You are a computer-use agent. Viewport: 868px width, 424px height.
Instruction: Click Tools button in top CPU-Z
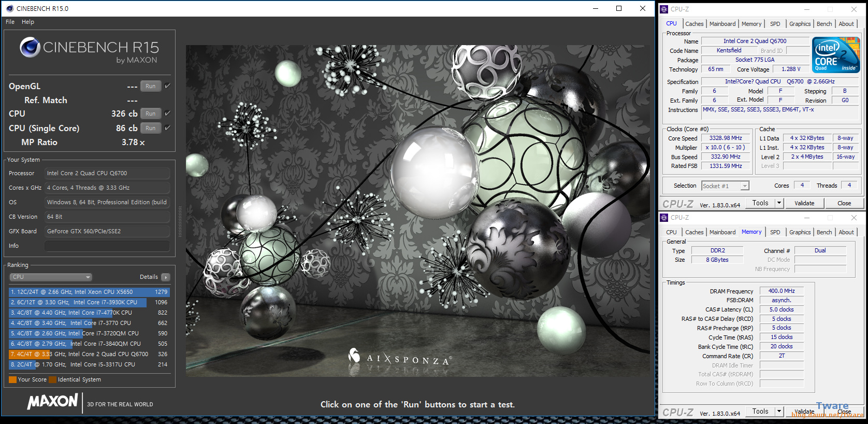(760, 203)
